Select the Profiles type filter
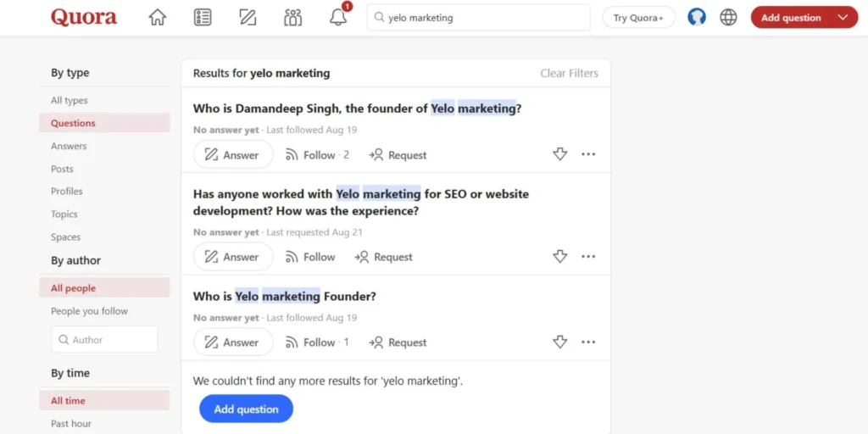This screenshot has height=434, width=868. pyautogui.click(x=67, y=192)
